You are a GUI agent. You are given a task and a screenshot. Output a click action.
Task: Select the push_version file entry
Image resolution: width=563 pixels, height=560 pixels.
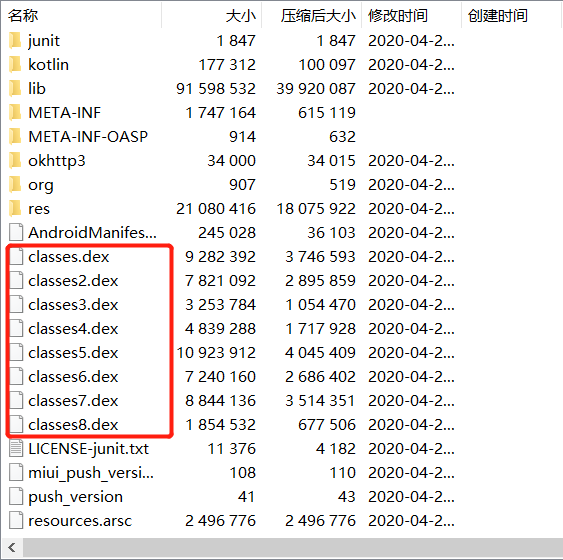(x=75, y=497)
